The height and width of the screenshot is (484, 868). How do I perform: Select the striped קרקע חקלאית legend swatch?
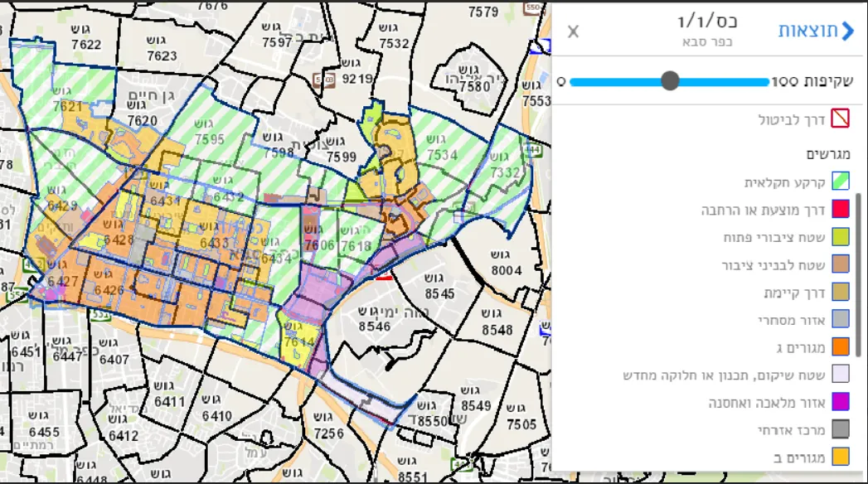pos(840,182)
